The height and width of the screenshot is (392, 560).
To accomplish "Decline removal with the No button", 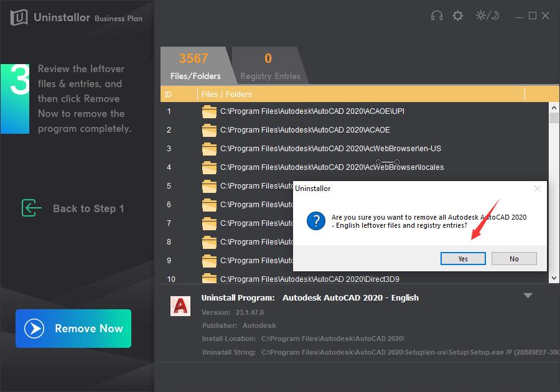I will click(514, 258).
